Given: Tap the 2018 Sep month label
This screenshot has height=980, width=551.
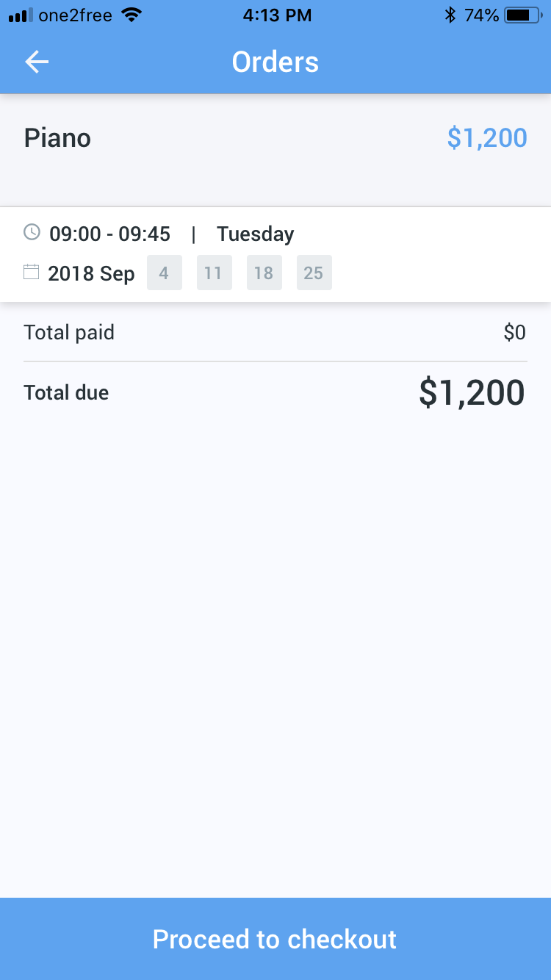Looking at the screenshot, I should click(x=91, y=274).
